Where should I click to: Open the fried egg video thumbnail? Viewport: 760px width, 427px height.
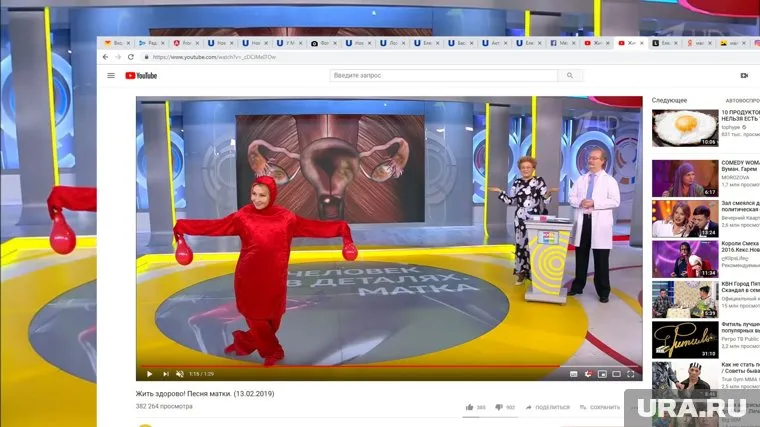(x=685, y=128)
